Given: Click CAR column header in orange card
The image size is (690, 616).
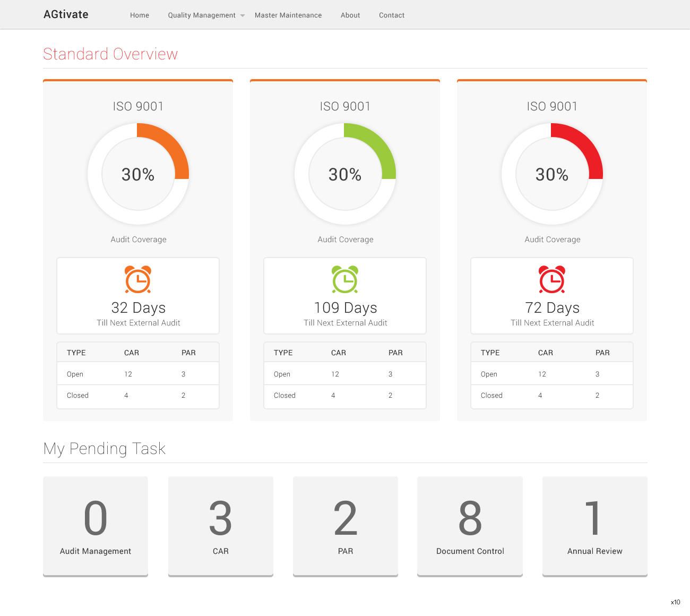Looking at the screenshot, I should [132, 353].
